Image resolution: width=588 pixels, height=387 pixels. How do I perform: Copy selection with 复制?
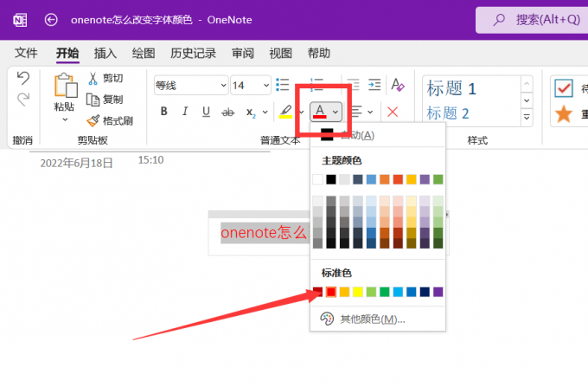[105, 100]
